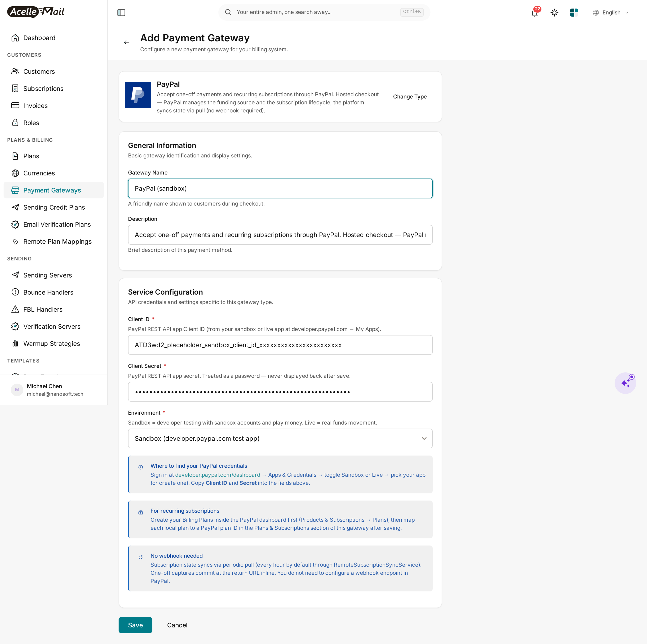Click the Roles lock icon

pos(15,123)
